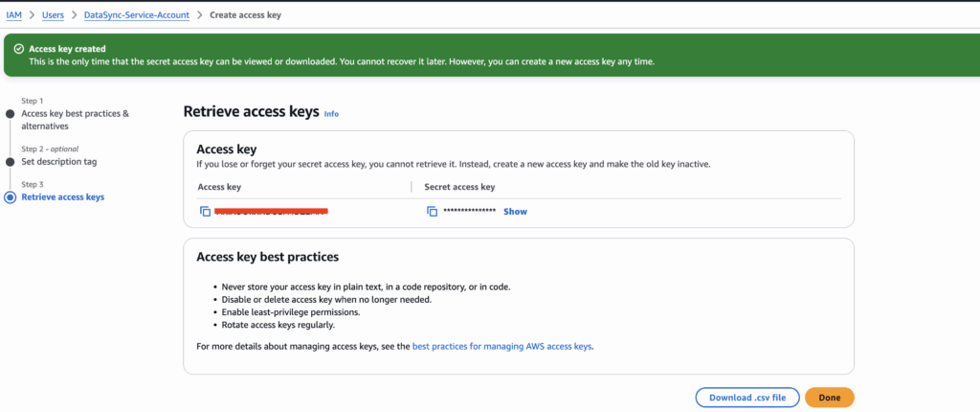Navigate to DataSync-Service-Account breadcrumb
Screen dimensions: 980x412
tap(137, 15)
